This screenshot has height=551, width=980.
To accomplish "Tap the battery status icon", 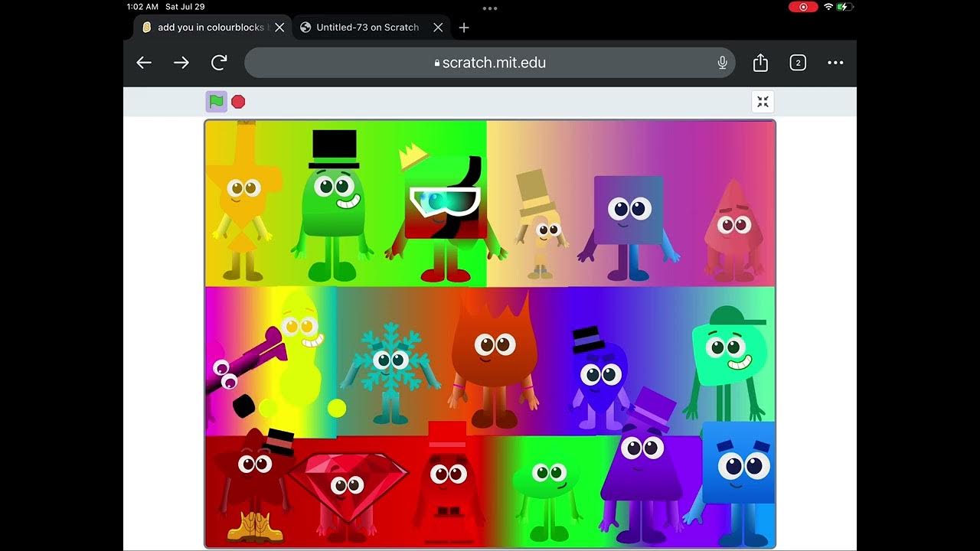I will (x=844, y=7).
